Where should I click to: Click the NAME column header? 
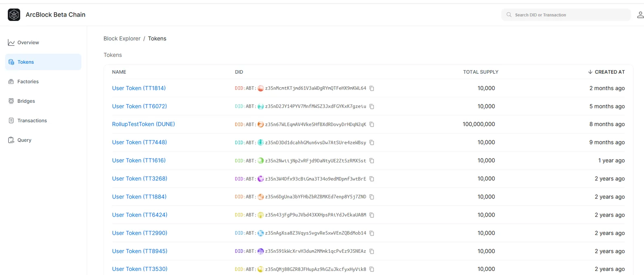tap(119, 72)
